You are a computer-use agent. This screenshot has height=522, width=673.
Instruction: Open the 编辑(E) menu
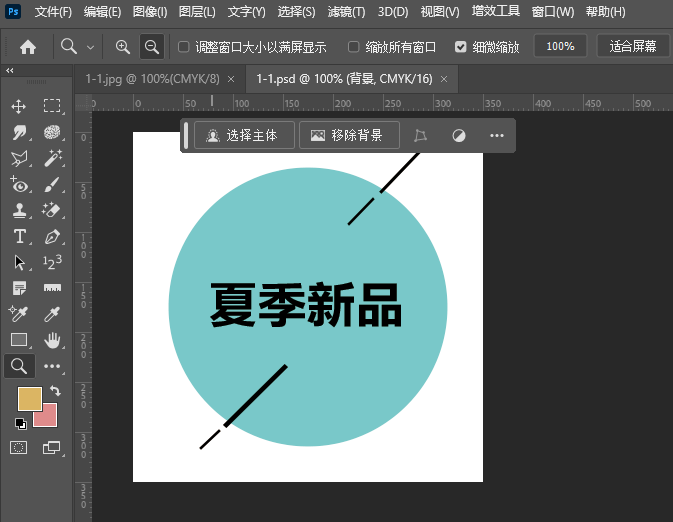pos(102,12)
